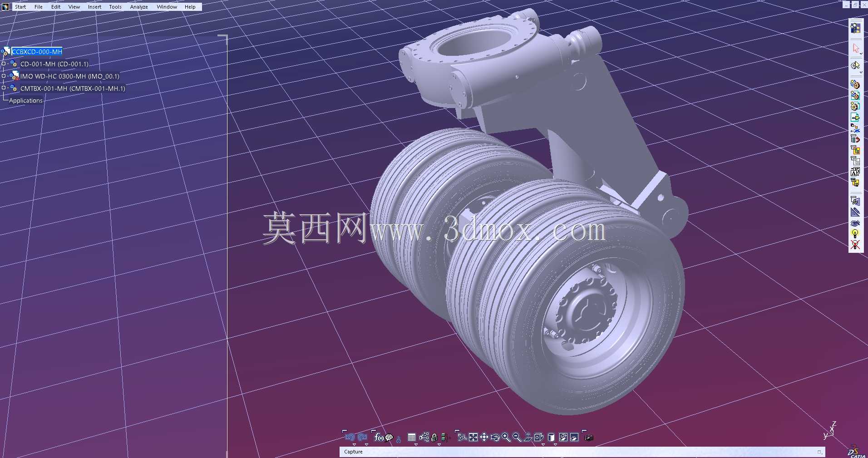This screenshot has height=458, width=868.
Task: Swap visible space toggle
Action: click(574, 437)
